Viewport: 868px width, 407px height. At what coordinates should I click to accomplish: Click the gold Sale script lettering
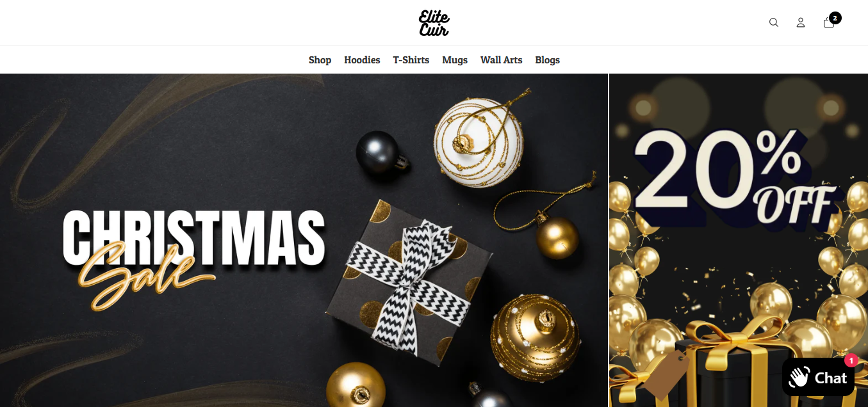(x=146, y=275)
